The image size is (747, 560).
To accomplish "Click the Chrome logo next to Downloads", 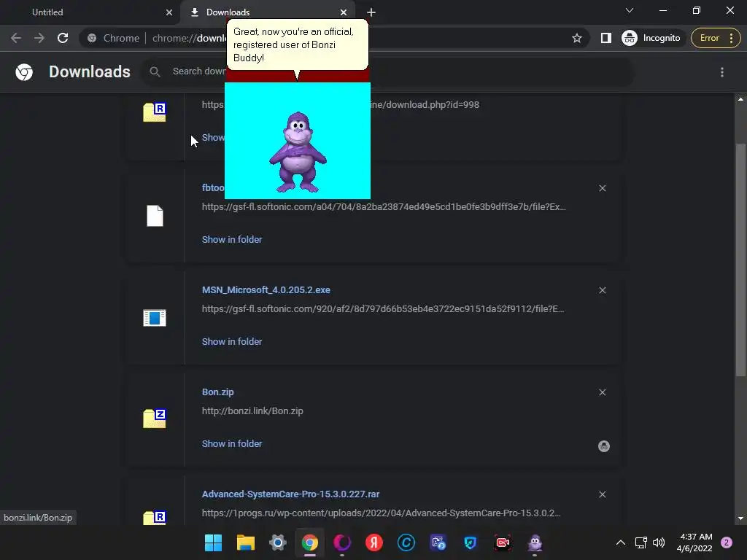I will [x=24, y=72].
